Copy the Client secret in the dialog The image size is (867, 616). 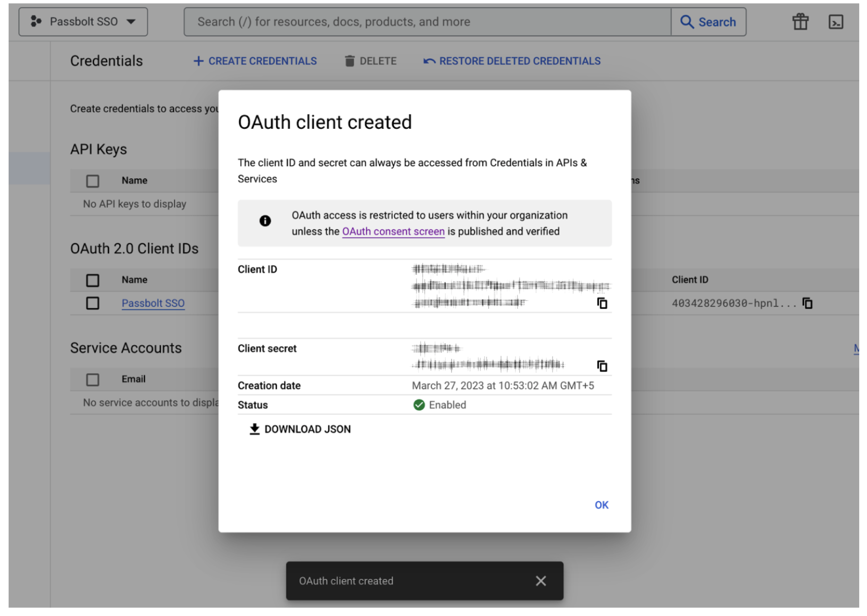pyautogui.click(x=602, y=366)
